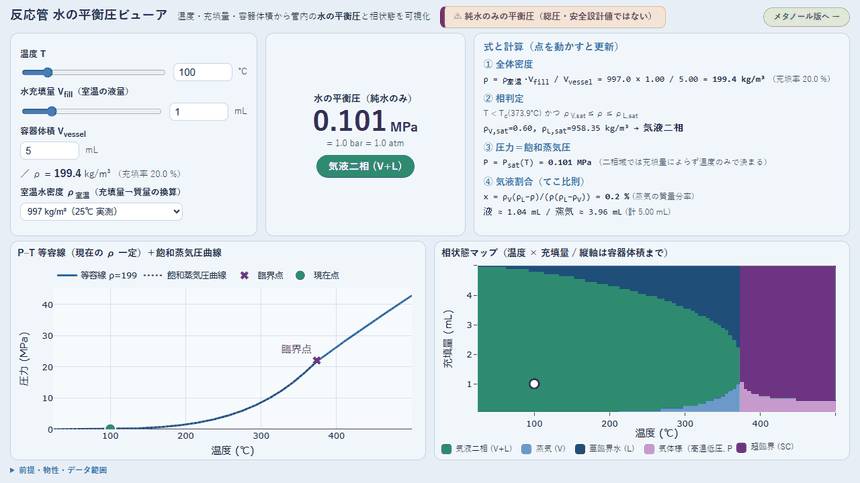Click the ② 相判定 heading
The image size is (860, 483).
[503, 99]
